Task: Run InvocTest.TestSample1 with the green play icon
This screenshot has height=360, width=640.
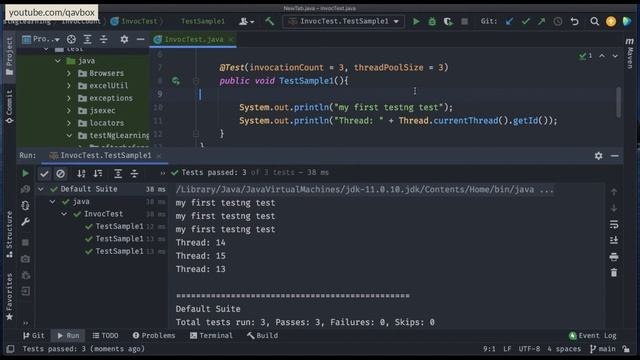Action: pos(416,21)
